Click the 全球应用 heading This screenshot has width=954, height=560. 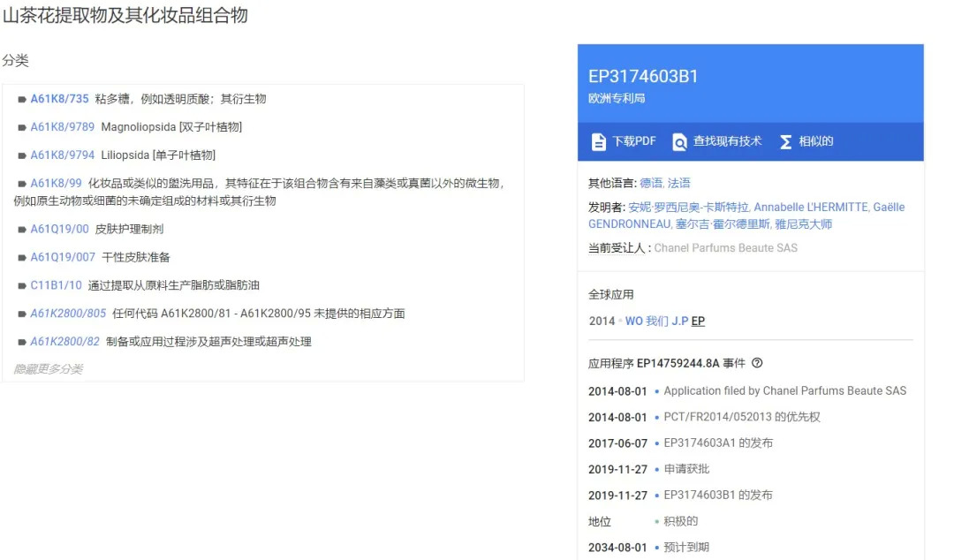(611, 295)
